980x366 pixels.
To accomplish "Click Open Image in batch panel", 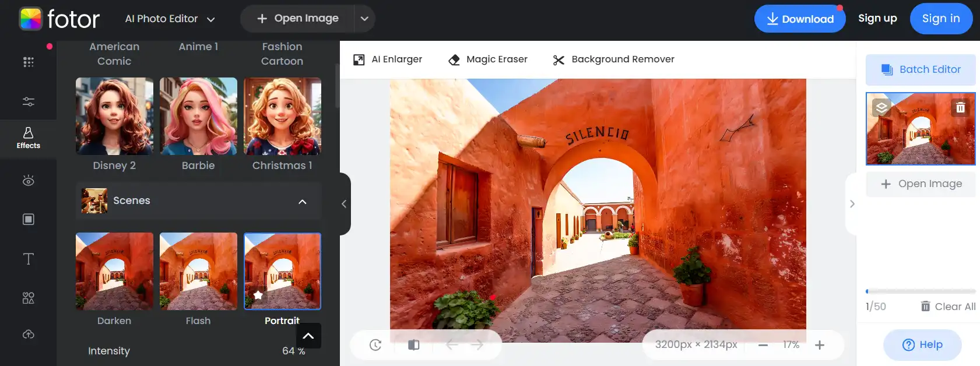I will pos(921,184).
